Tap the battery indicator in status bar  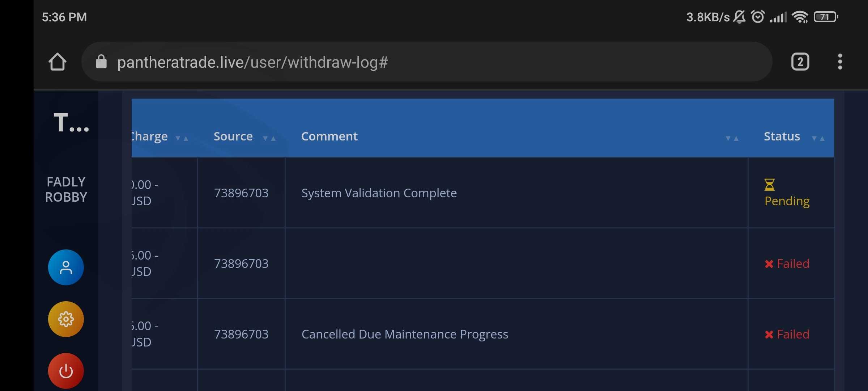pos(826,17)
